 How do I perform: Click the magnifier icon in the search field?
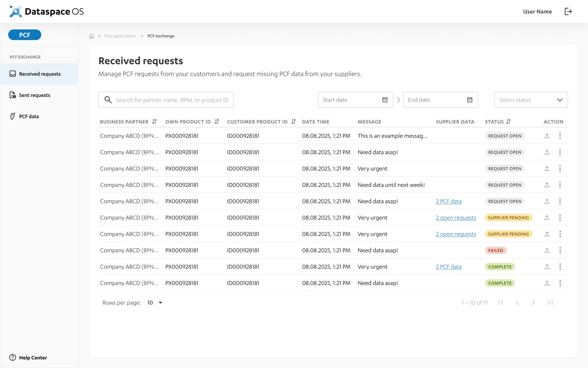coord(108,100)
